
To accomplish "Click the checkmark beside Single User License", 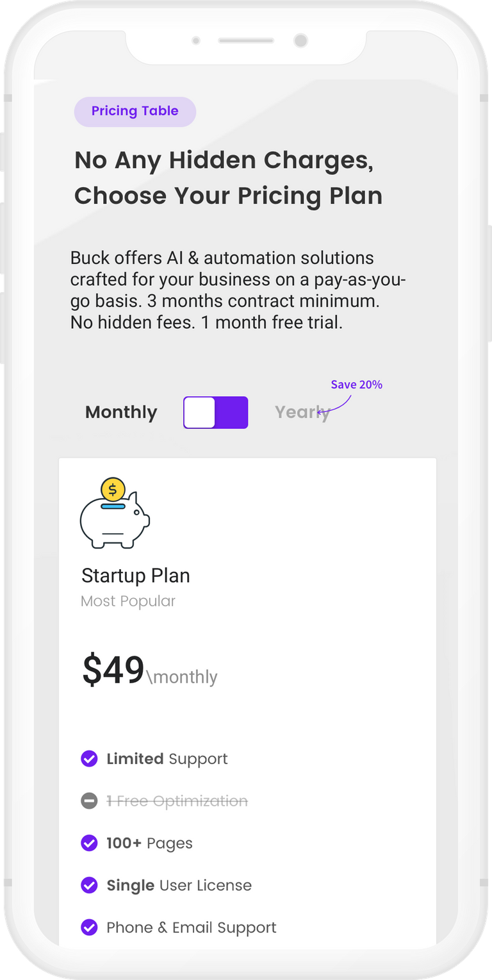I will 89,885.
